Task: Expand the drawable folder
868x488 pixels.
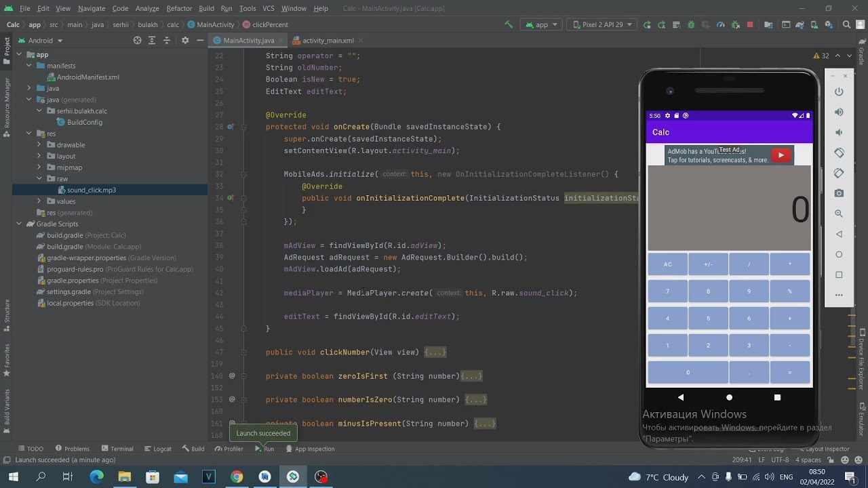Action: click(x=39, y=145)
